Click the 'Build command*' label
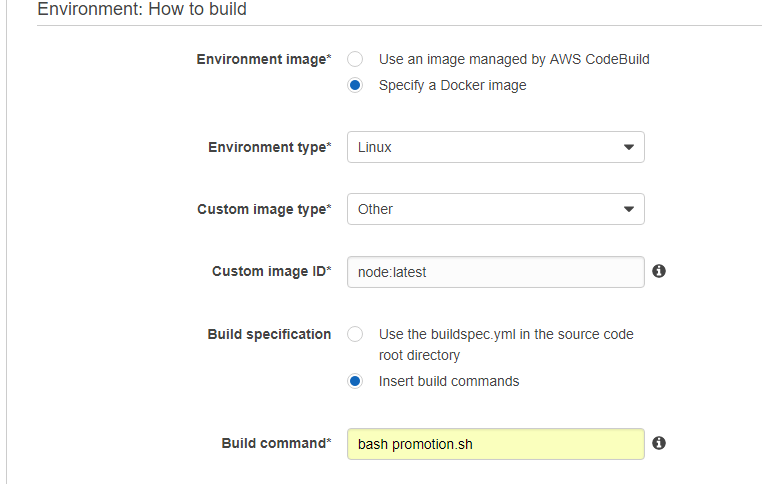762x484 pixels. point(277,443)
